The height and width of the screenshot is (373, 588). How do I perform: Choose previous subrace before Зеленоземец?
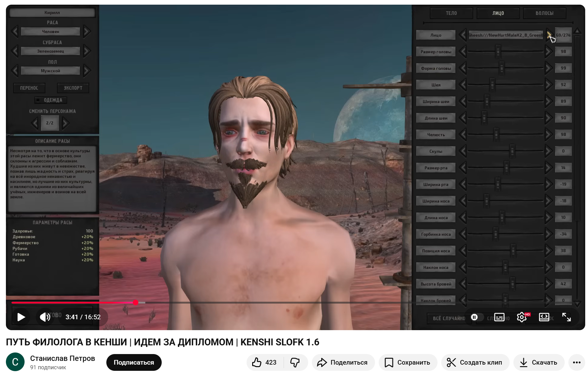click(15, 51)
